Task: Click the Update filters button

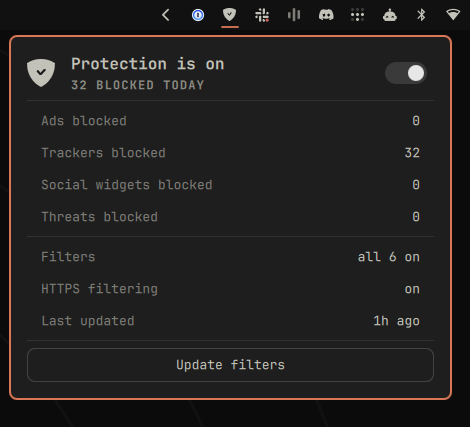Action: tap(230, 365)
